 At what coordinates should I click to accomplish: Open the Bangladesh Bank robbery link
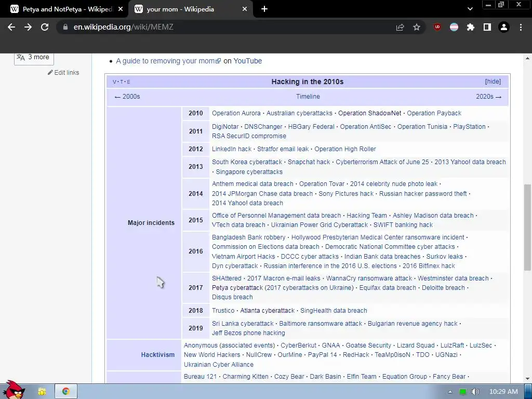[249, 237]
